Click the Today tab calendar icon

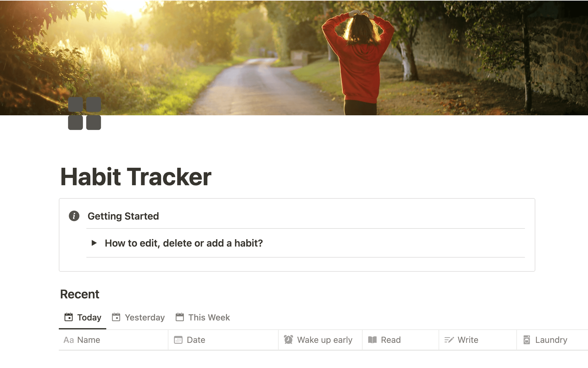tap(69, 317)
